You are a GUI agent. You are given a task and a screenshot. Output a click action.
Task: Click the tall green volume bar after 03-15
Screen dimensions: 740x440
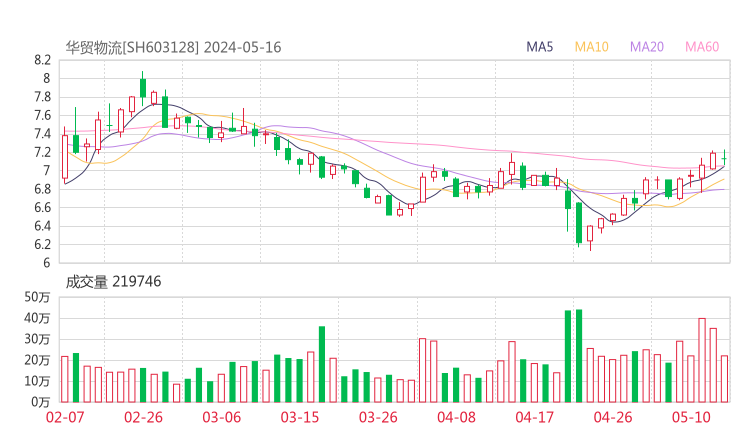coord(322,364)
